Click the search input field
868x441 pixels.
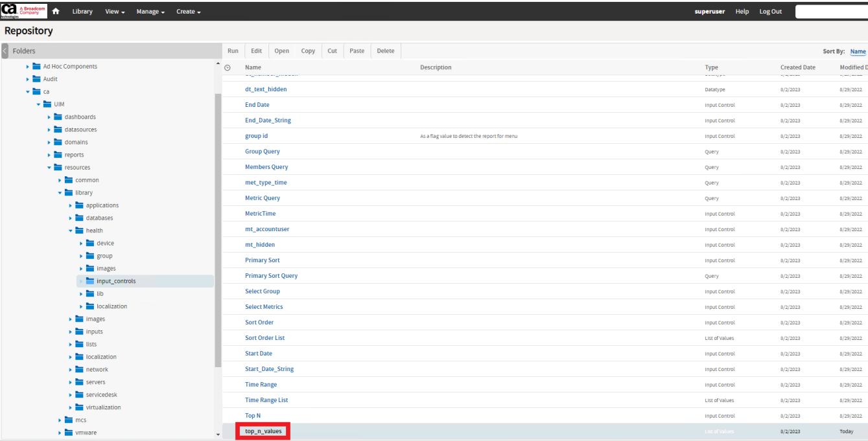[x=831, y=12]
